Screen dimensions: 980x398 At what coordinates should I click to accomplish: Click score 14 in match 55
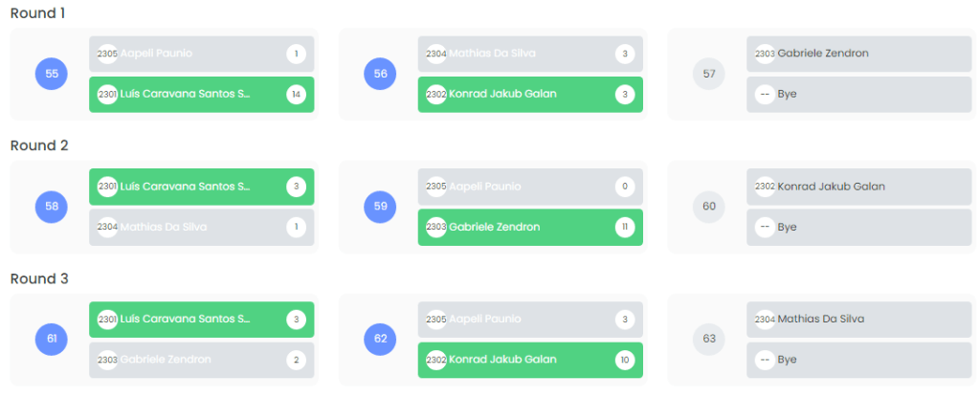point(296,95)
